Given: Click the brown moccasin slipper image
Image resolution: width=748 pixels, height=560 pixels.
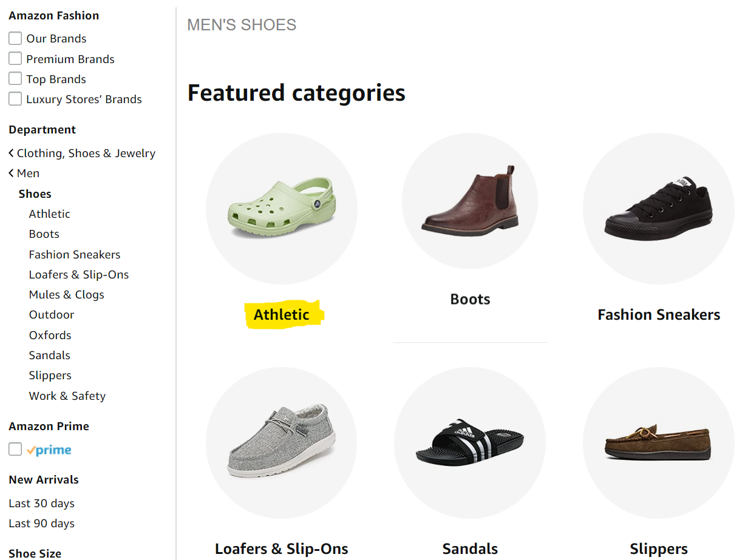Looking at the screenshot, I should 658,442.
